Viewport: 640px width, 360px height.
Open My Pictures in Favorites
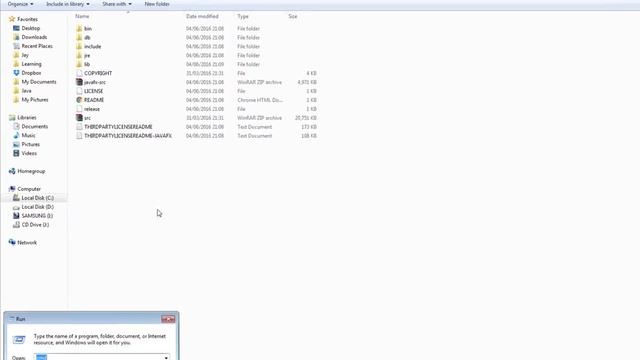click(x=35, y=100)
